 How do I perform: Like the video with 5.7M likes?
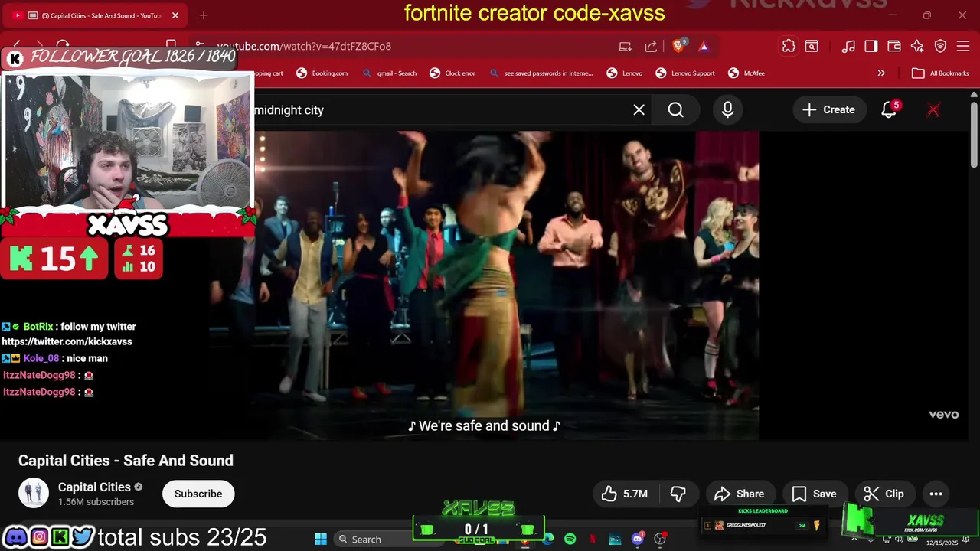click(626, 494)
